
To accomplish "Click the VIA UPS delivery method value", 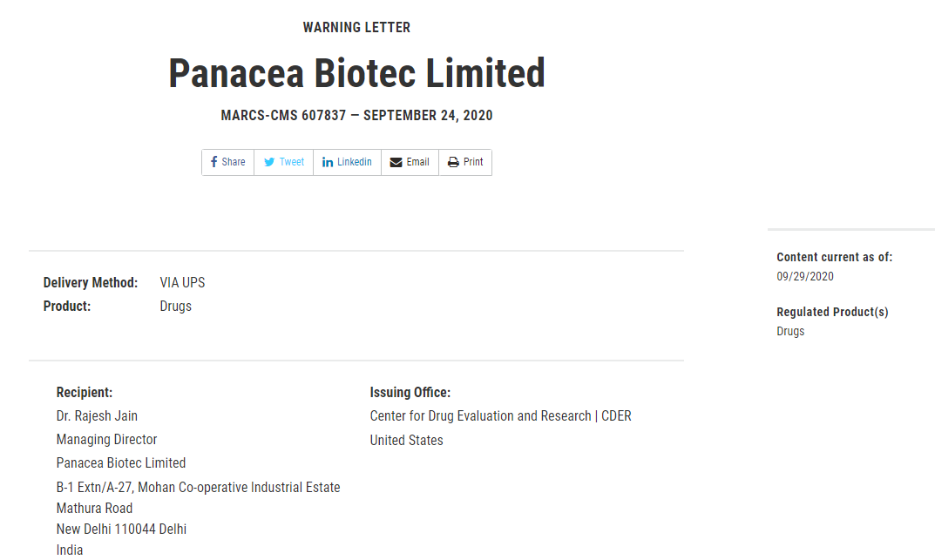I will coord(182,283).
